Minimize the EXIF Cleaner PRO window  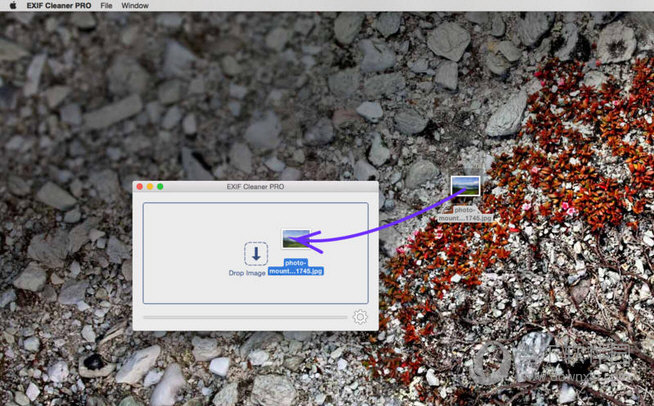click(x=150, y=187)
